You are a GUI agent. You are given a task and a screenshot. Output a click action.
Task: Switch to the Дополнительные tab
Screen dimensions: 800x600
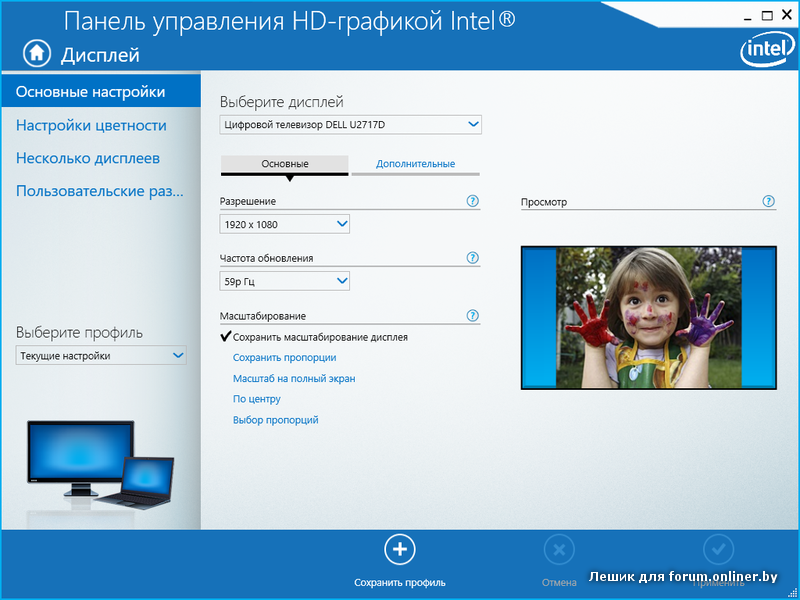click(x=415, y=164)
